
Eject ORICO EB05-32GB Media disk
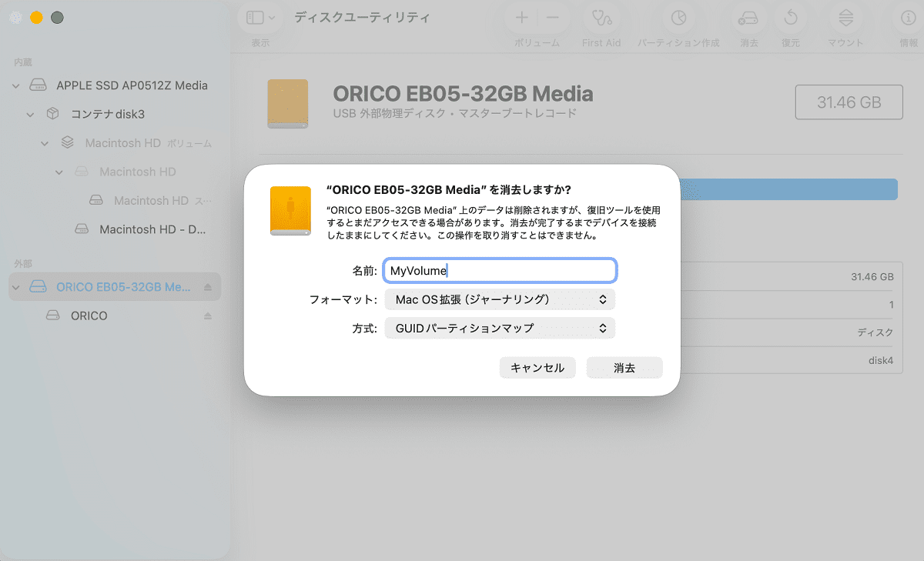click(207, 287)
